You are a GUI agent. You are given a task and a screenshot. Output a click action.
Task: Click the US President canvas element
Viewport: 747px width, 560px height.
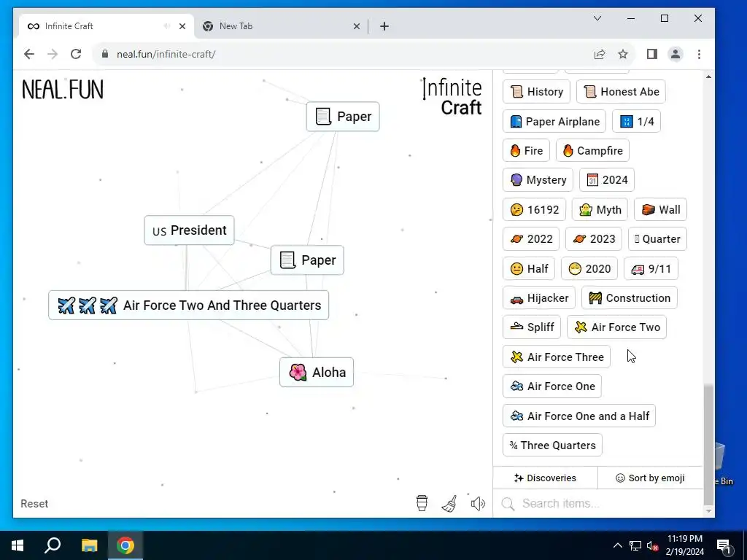pyautogui.click(x=189, y=230)
